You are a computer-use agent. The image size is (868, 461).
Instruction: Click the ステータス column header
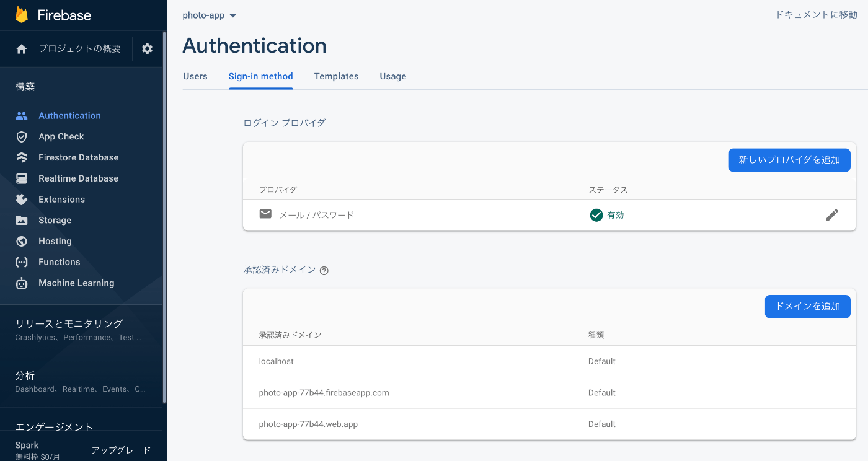pyautogui.click(x=608, y=190)
